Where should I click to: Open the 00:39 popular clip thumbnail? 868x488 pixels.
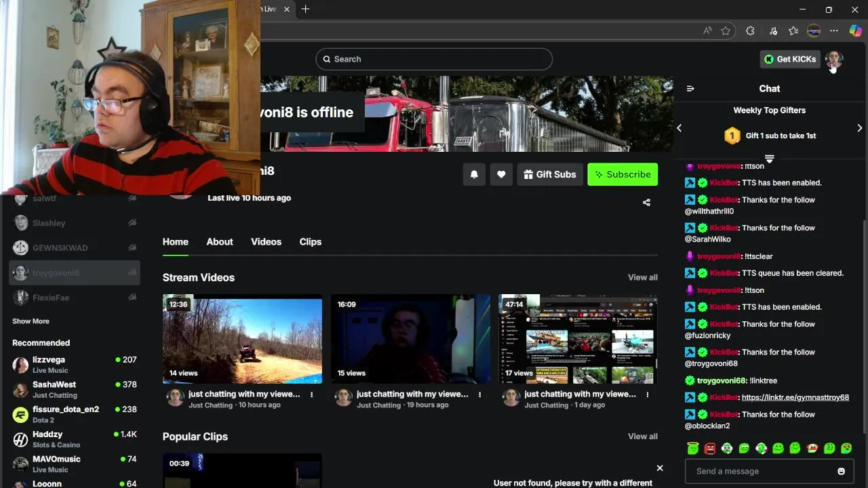click(x=242, y=470)
